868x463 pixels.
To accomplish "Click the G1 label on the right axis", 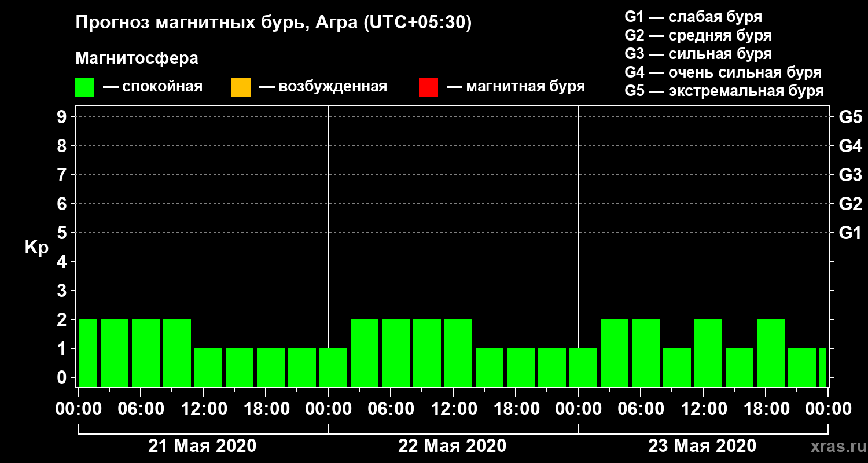I will pos(851,233).
